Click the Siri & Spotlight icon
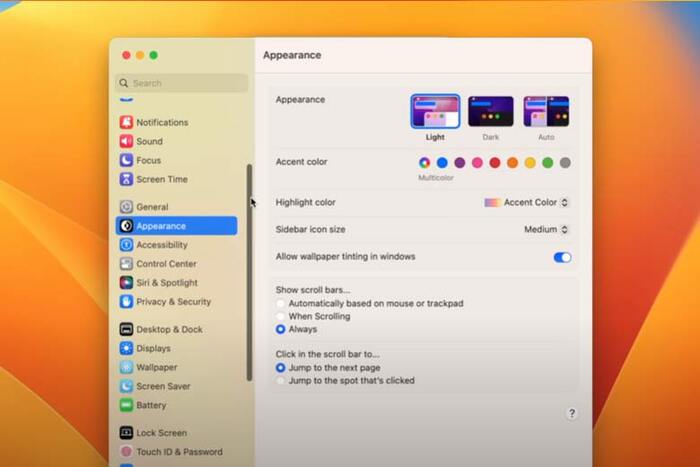 (126, 283)
